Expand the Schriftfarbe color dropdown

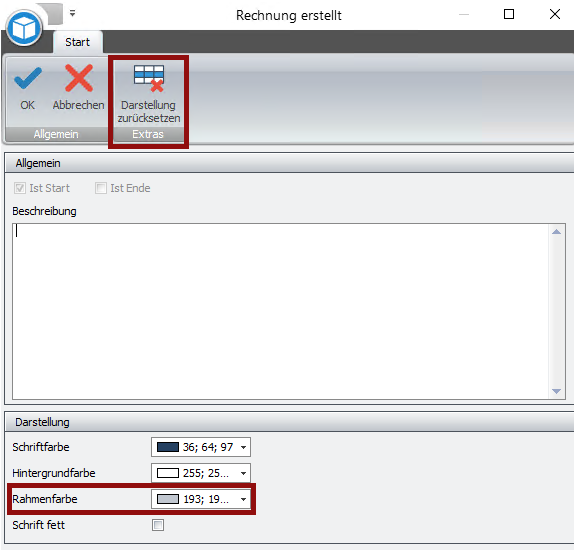click(243, 447)
